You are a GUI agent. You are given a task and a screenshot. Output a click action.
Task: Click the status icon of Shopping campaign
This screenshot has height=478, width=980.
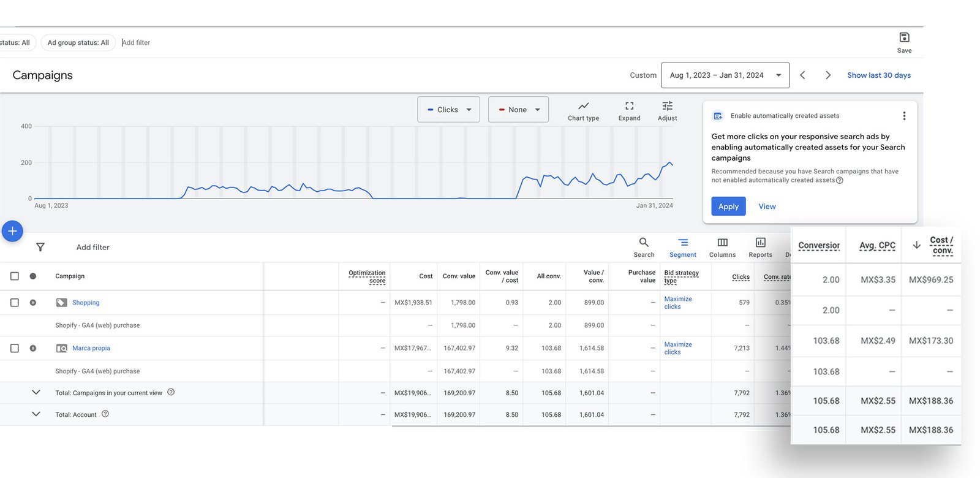click(33, 302)
